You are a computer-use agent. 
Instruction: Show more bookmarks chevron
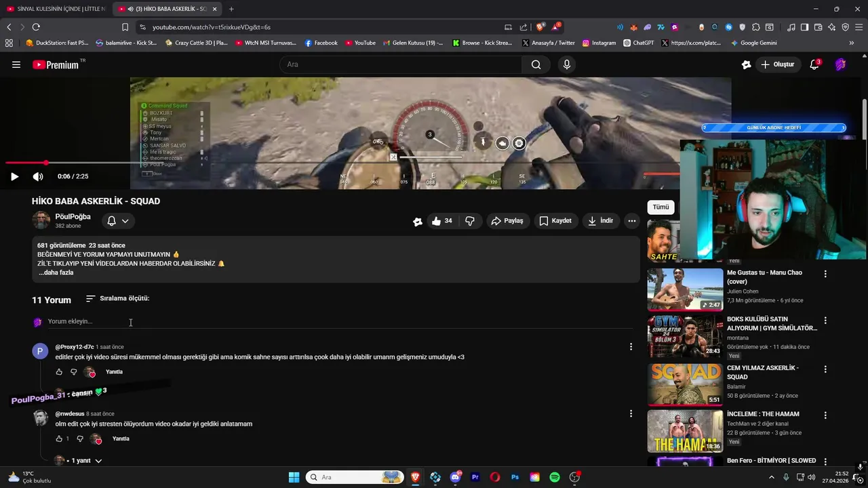coord(852,43)
